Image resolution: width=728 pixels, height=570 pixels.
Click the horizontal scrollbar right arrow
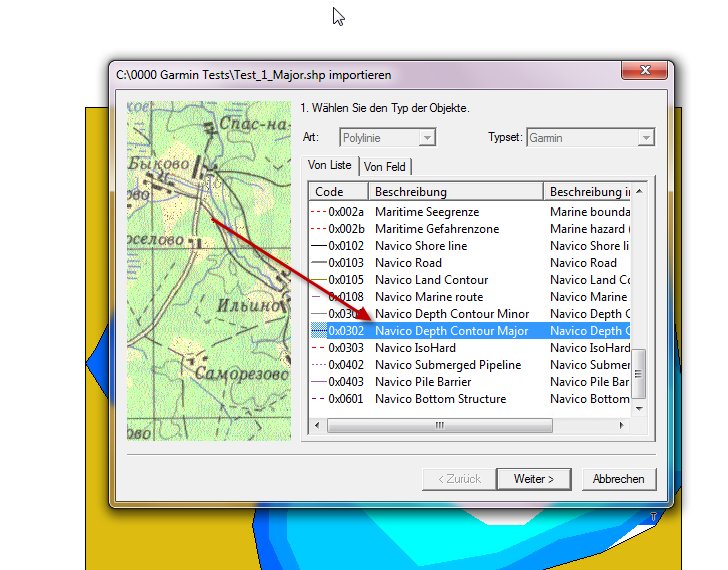624,425
